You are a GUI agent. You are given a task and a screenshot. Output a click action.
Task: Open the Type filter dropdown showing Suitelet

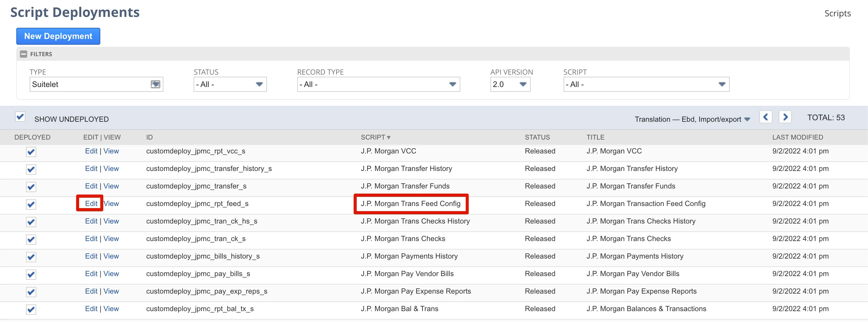pos(96,84)
